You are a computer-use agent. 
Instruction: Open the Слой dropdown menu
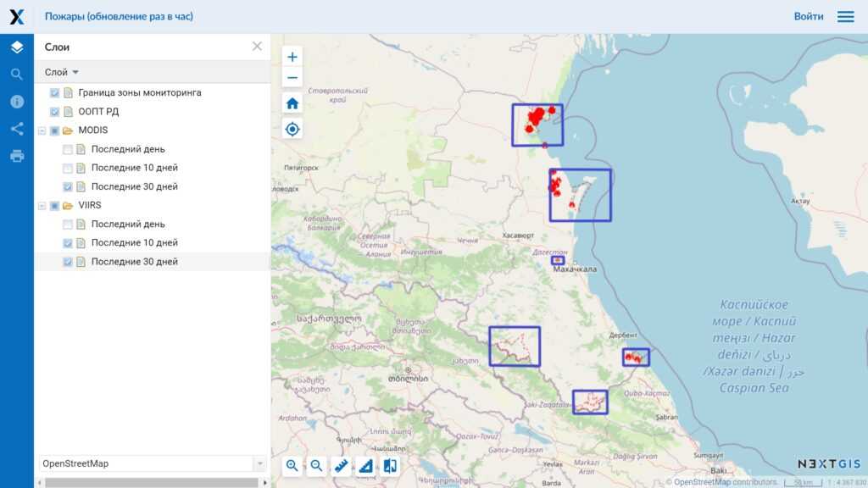coord(61,73)
